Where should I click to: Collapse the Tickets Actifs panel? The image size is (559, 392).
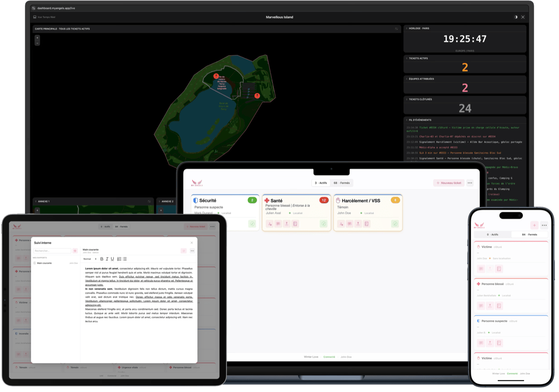tap(407, 58)
